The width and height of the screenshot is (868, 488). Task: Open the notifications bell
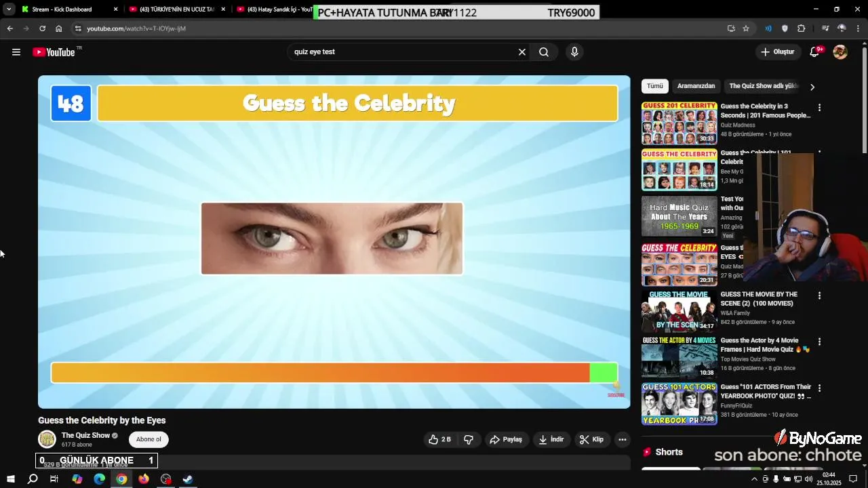[816, 52]
